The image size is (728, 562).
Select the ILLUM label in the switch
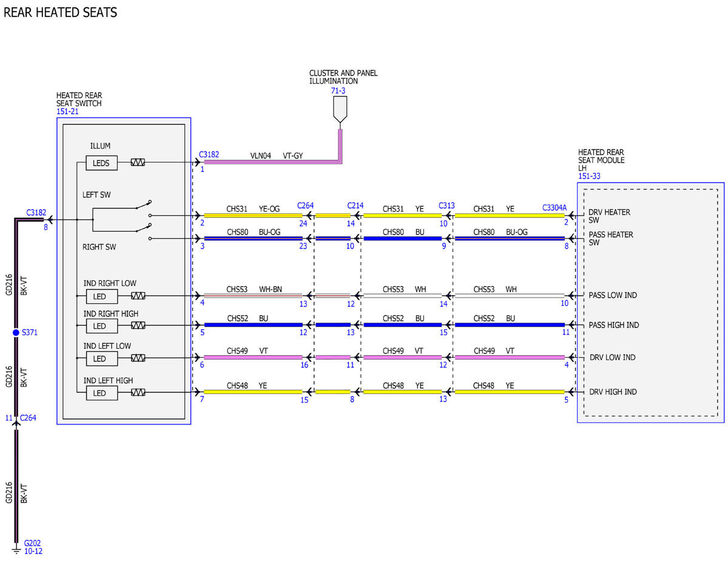click(100, 146)
